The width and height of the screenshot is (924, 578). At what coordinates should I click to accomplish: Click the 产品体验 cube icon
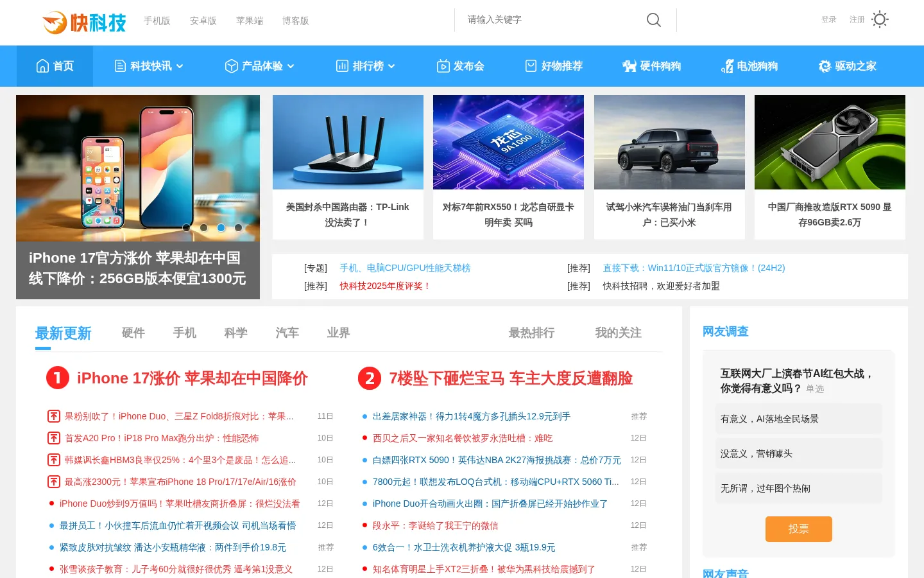point(232,66)
